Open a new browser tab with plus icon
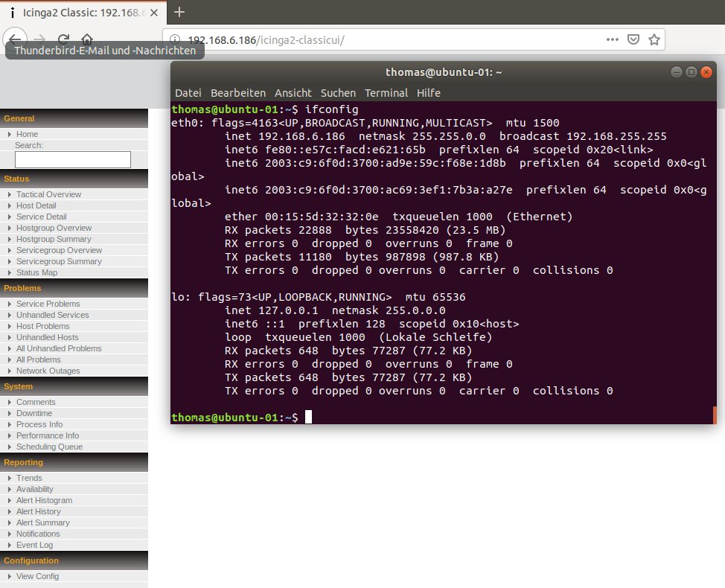 tap(179, 12)
